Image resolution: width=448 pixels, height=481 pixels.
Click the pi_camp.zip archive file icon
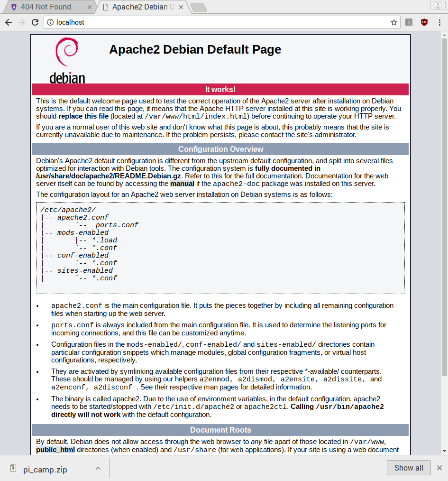[x=13, y=468]
